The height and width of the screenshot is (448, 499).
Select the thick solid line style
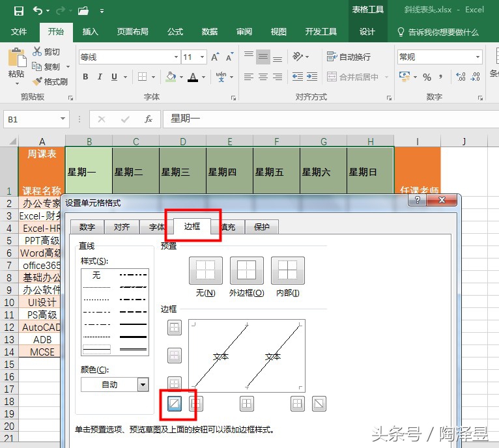pyautogui.click(x=133, y=337)
